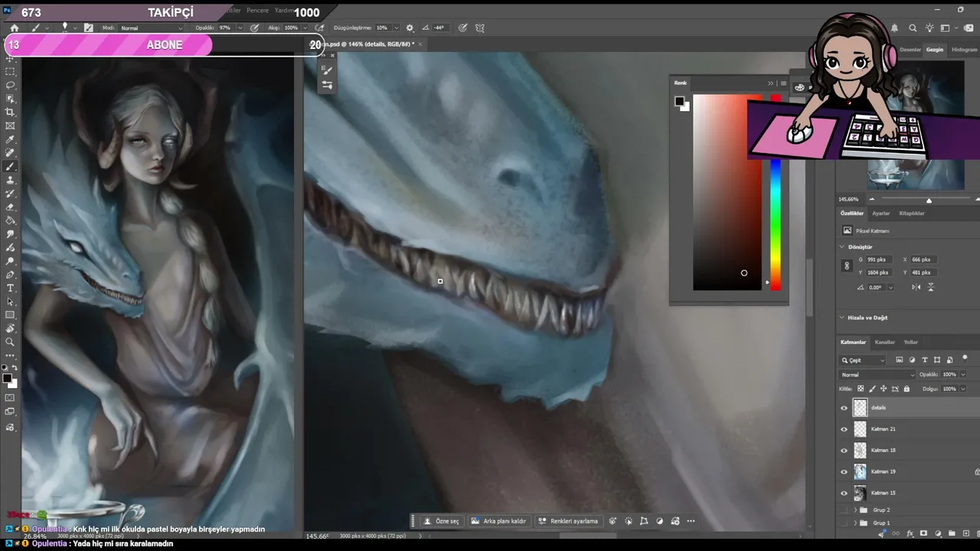This screenshot has width=980, height=551.
Task: Hide the details layer
Action: (x=844, y=408)
